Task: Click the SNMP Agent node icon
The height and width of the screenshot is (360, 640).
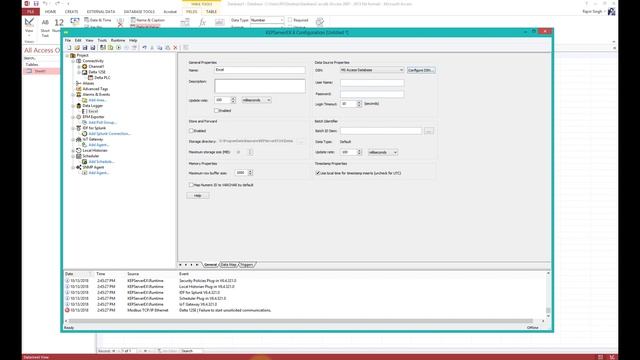Action: click(79, 167)
